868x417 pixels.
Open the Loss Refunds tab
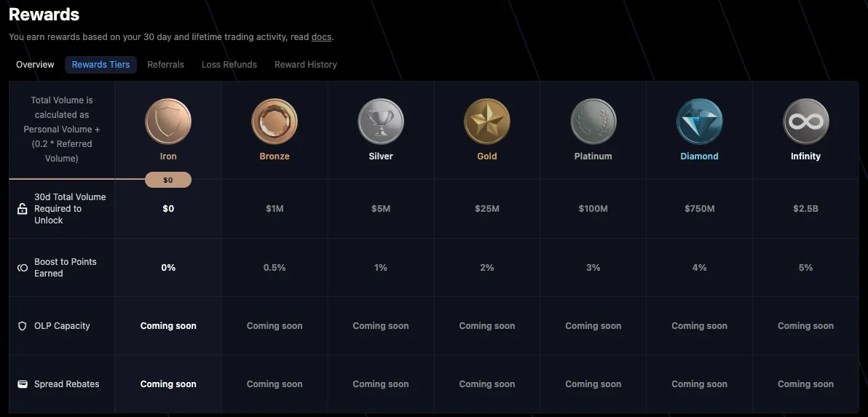click(x=229, y=65)
